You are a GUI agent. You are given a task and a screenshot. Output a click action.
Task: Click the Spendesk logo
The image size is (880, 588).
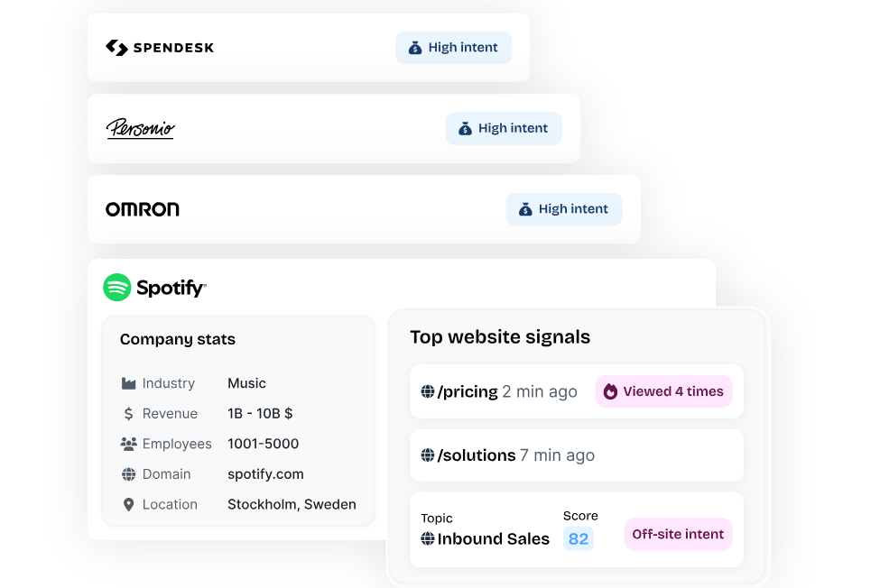160,48
